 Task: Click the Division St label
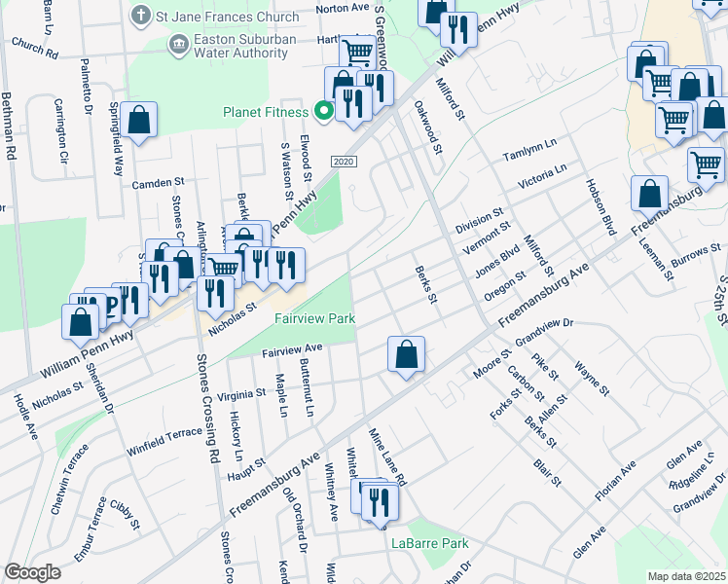click(479, 221)
